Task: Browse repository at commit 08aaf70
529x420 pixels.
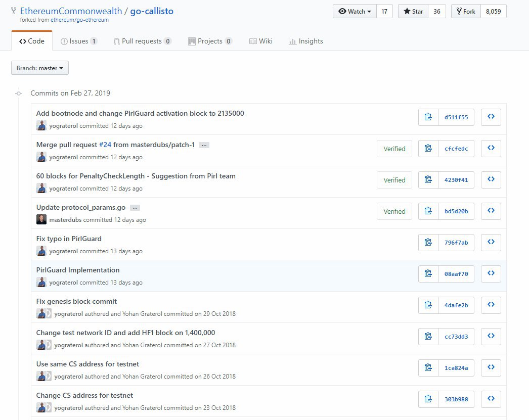Action: click(491, 274)
